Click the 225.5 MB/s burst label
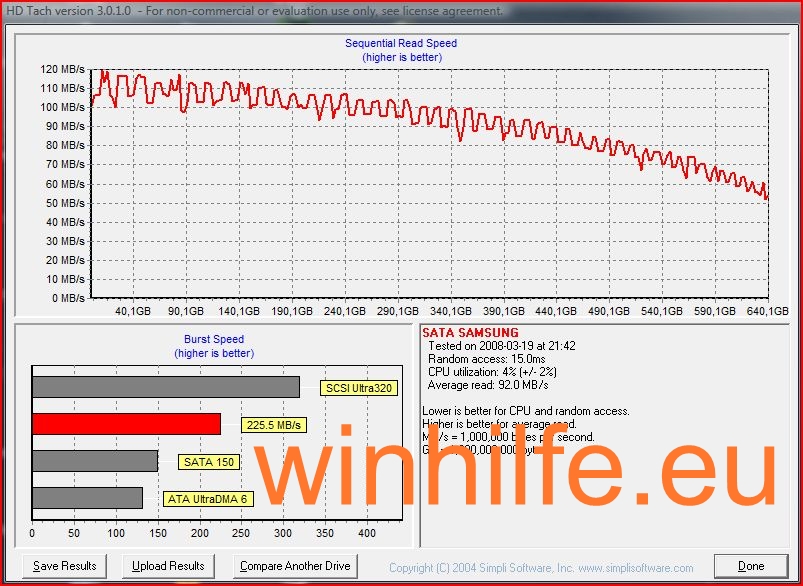803x586 pixels. pos(273,425)
